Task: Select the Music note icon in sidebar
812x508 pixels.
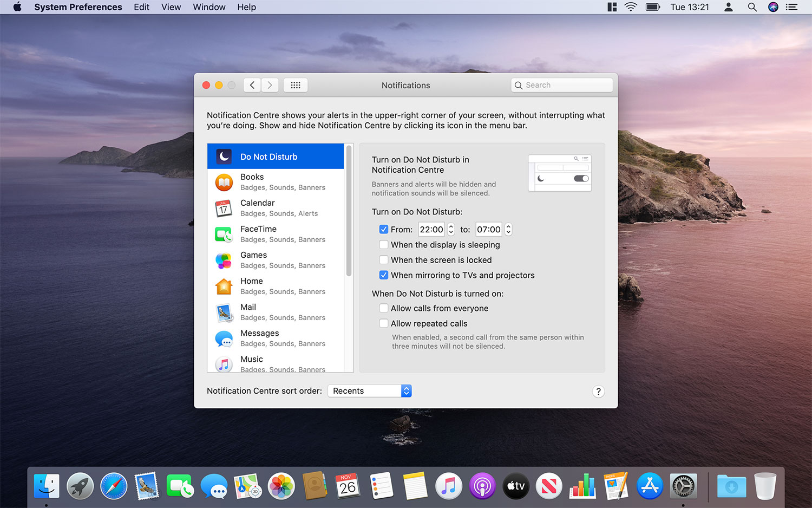Action: (224, 364)
